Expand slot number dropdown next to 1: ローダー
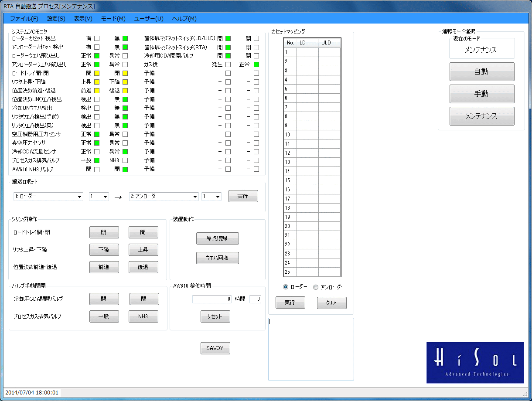 [x=99, y=197]
